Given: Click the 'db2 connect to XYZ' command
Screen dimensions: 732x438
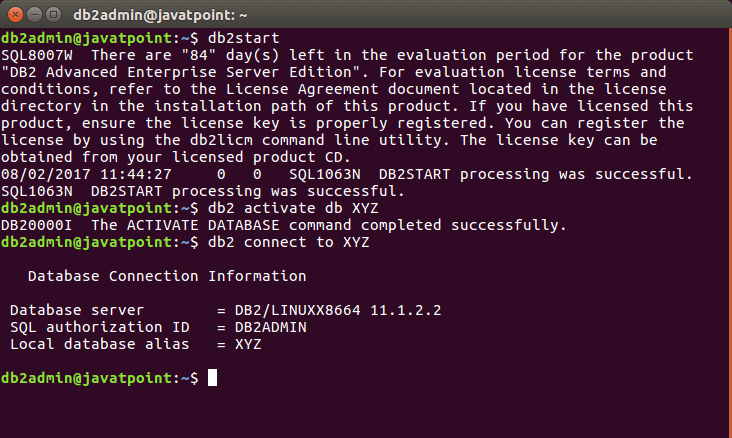Looking at the screenshot, I should click(x=289, y=242).
